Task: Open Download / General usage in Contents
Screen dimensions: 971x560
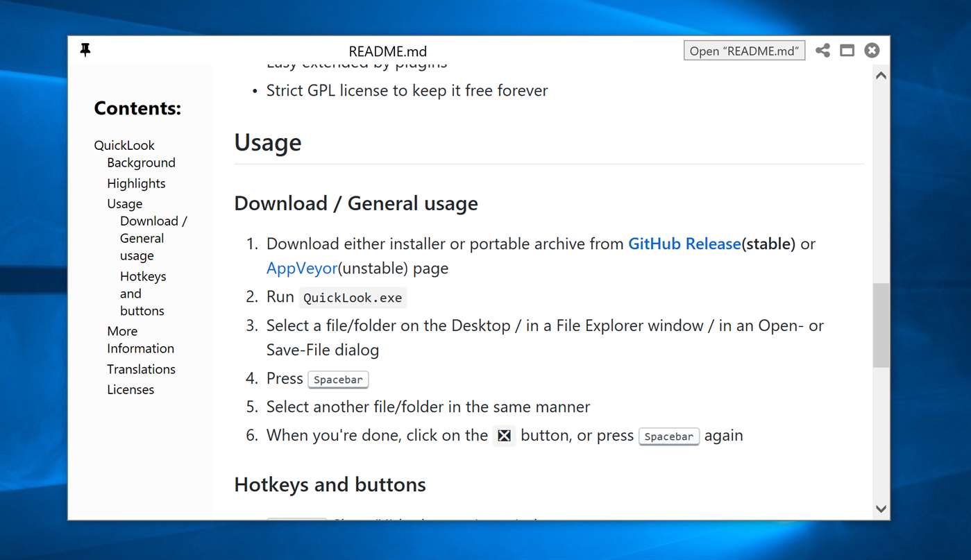Action: [153, 238]
